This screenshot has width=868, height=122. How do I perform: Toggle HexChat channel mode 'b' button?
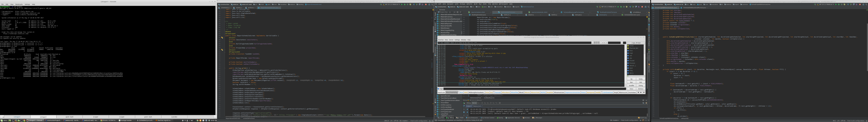[x=605, y=43]
